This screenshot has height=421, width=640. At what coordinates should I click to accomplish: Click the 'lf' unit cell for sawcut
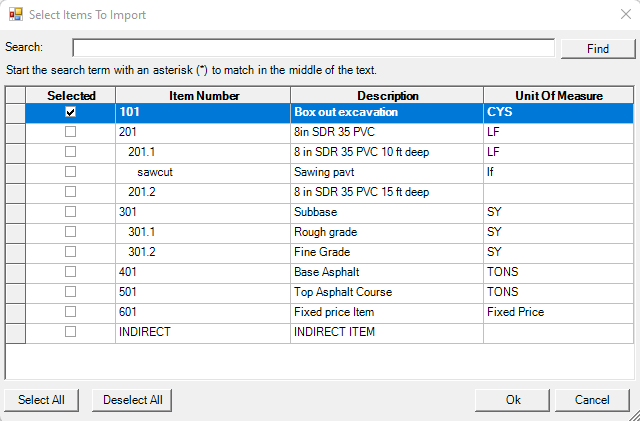[559, 173]
